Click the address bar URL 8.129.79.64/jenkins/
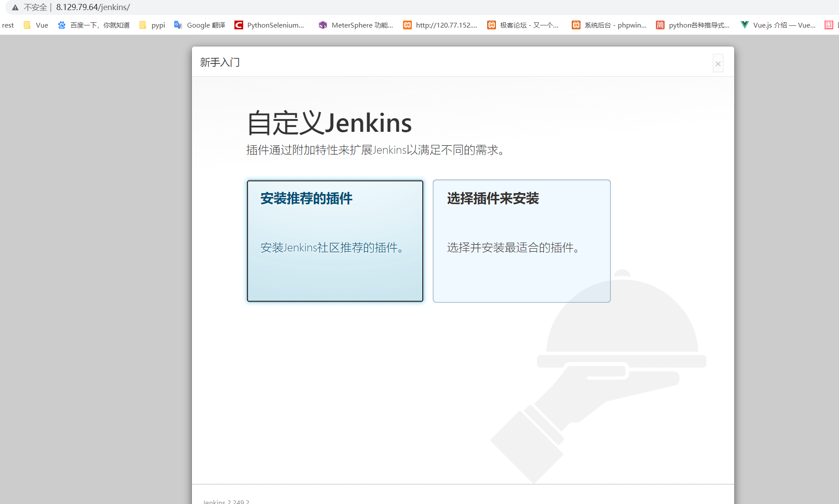The width and height of the screenshot is (839, 504). coord(93,7)
